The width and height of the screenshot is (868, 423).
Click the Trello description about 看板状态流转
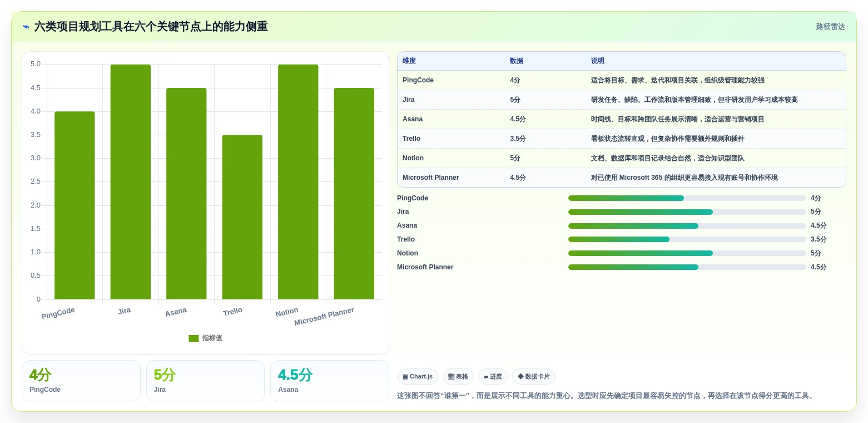[668, 139]
